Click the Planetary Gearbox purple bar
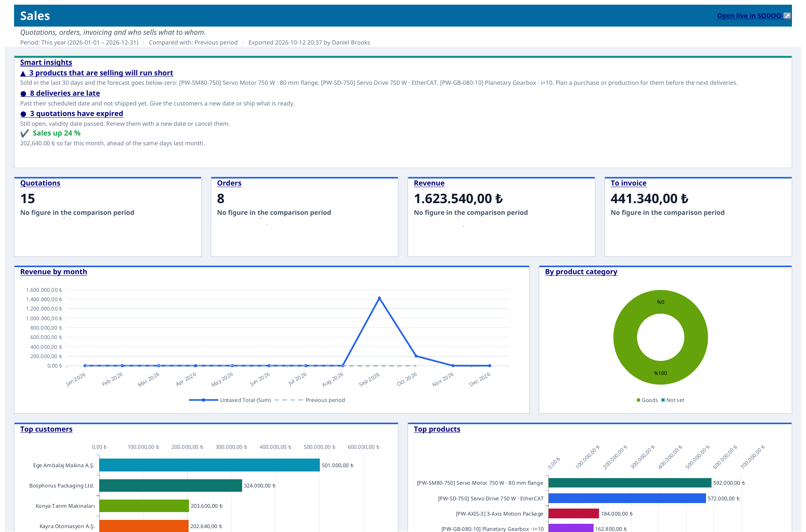This screenshot has height=532, width=806. (x=571, y=528)
